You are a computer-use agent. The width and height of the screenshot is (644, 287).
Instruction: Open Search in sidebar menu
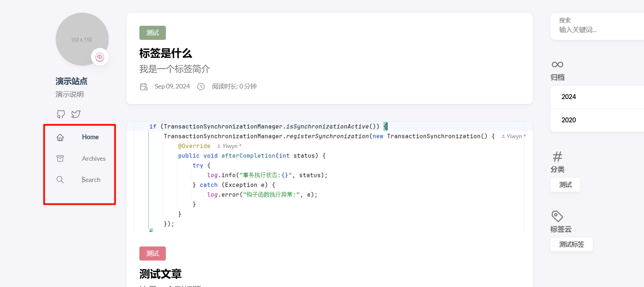(91, 180)
